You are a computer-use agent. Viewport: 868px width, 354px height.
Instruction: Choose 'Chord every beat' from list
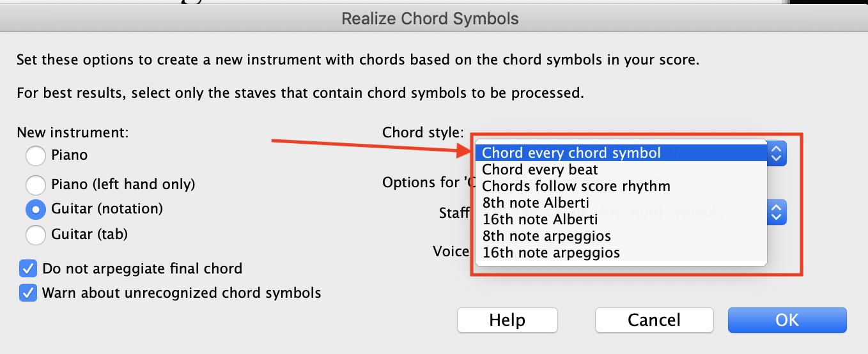tap(540, 170)
